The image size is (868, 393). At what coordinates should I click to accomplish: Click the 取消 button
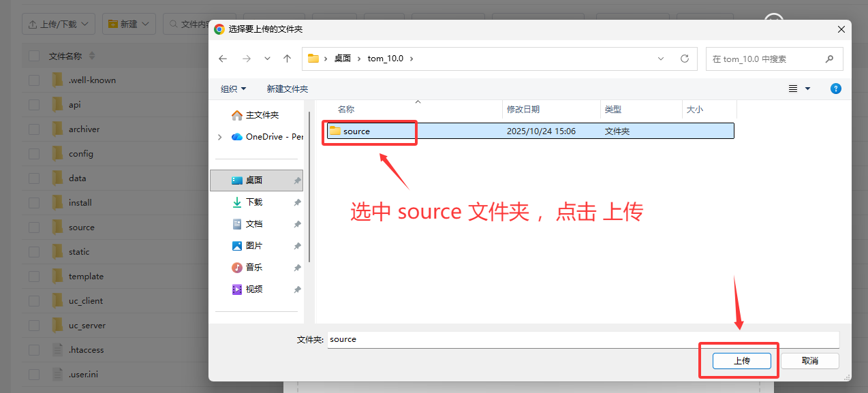(x=809, y=361)
